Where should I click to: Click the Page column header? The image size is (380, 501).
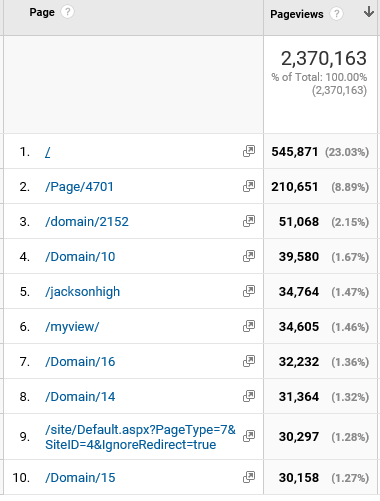[x=42, y=12]
